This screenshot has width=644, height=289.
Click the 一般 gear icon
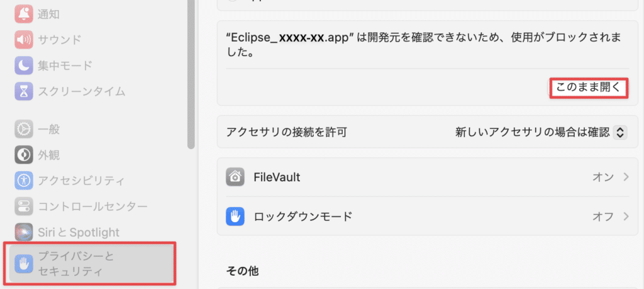[24, 130]
